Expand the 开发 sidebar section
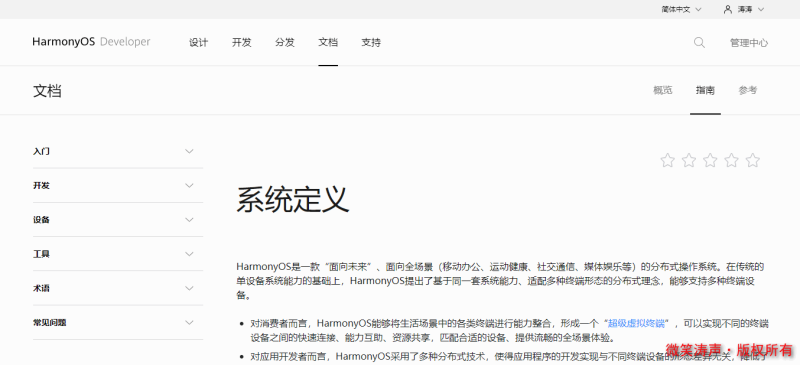Viewport: 800px width, 365px height. pyautogui.click(x=118, y=185)
